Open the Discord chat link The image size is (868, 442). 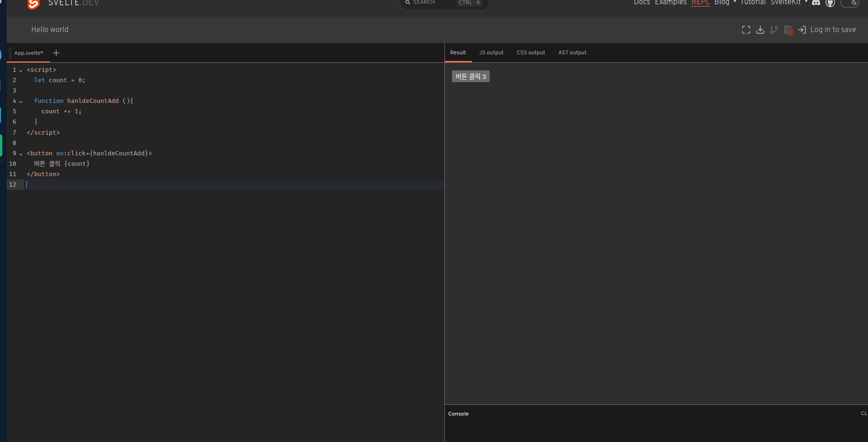coord(816,3)
